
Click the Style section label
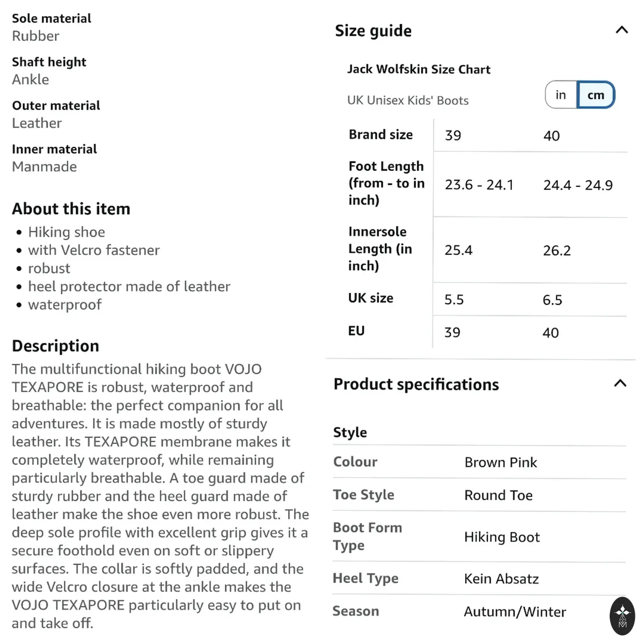(350, 433)
